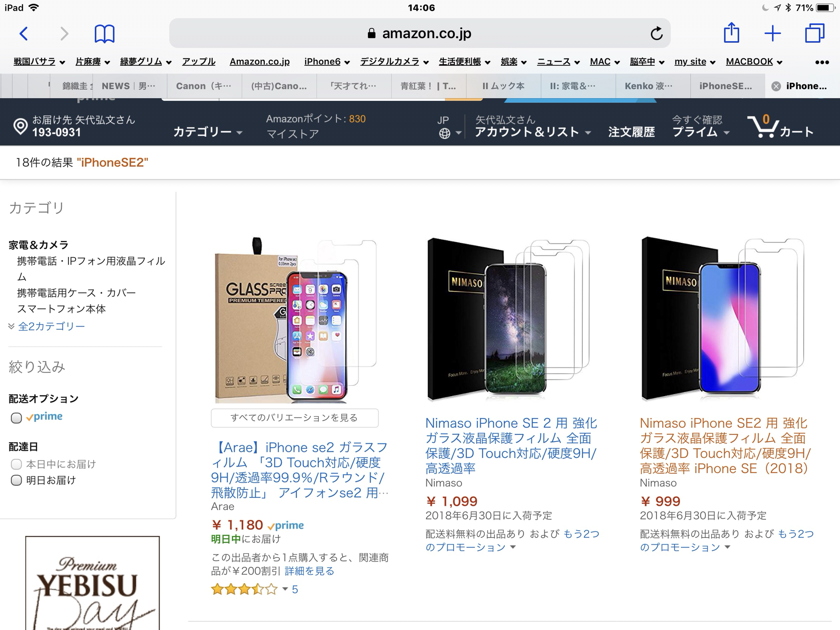This screenshot has height=630, width=840.
Task: Open Nimaso iPhone SE 2 product link
Action: [x=511, y=445]
